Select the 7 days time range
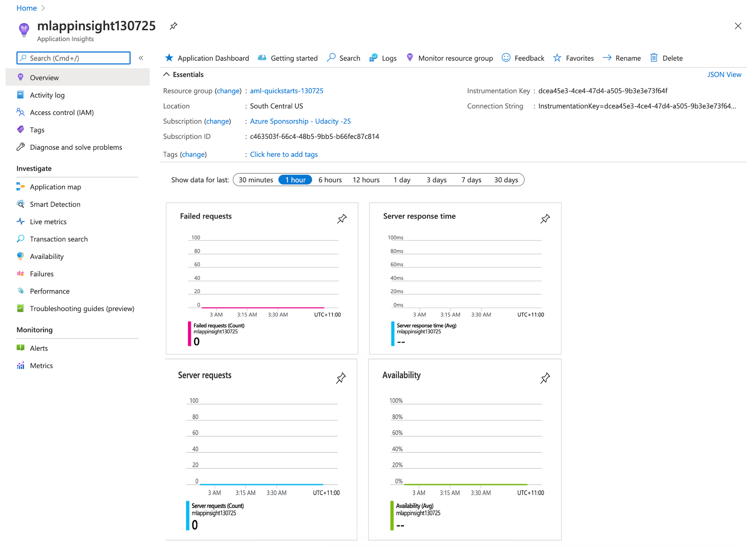 point(471,180)
